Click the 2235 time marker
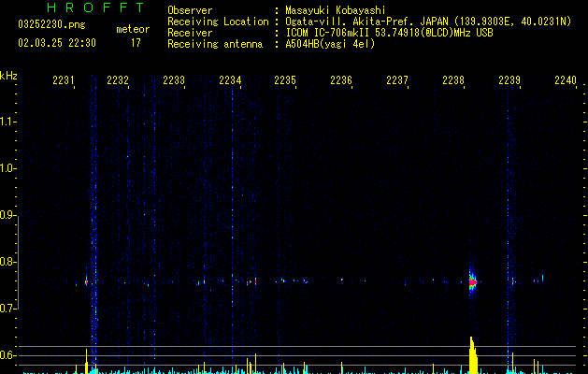This screenshot has width=588, height=374. 285,80
